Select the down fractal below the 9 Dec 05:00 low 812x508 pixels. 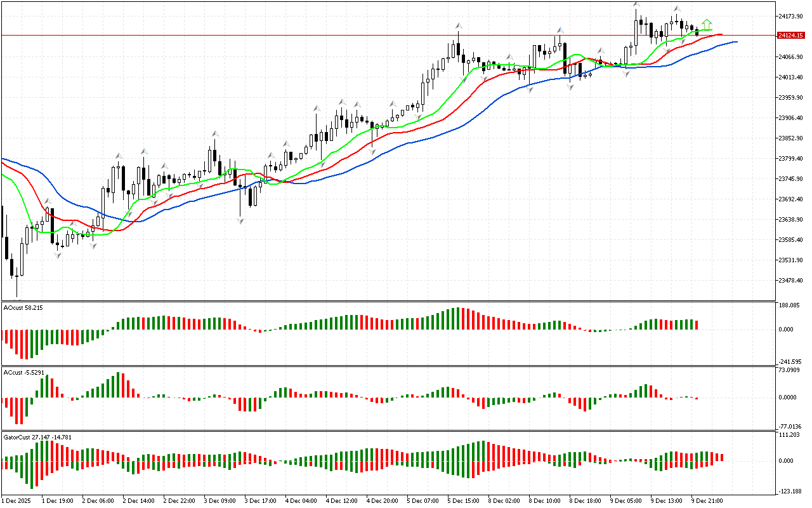click(x=626, y=74)
